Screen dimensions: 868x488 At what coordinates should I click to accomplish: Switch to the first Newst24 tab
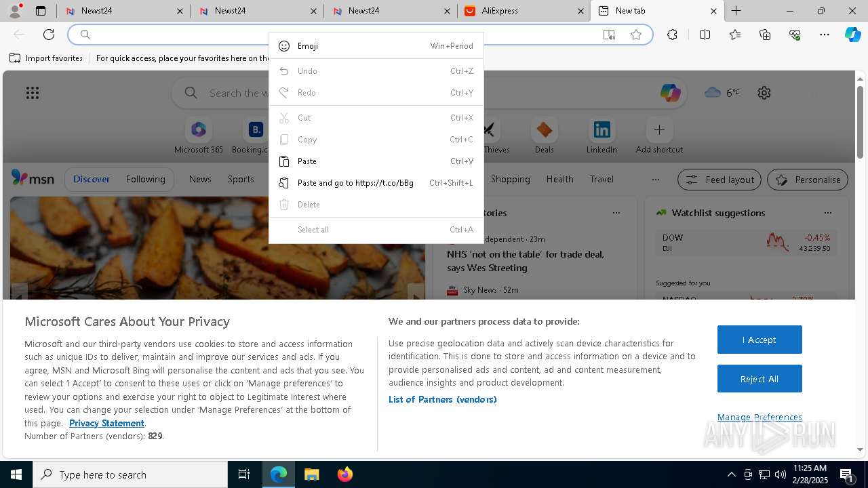pos(123,11)
